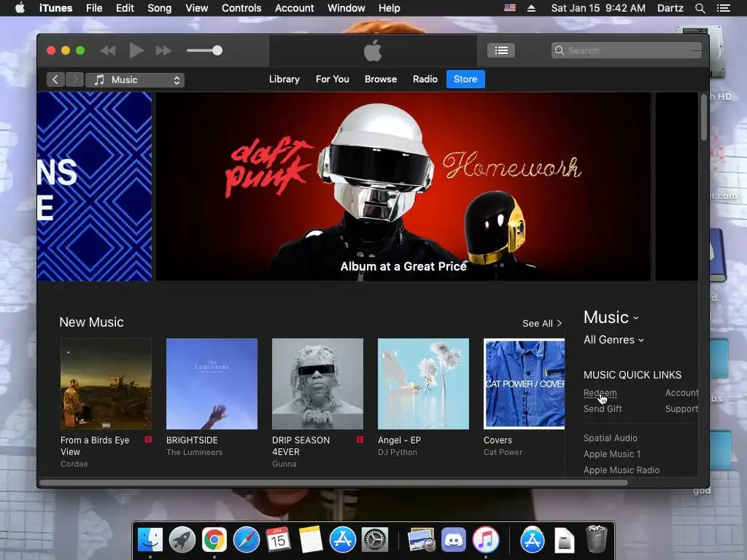This screenshot has width=747, height=560.
Task: Open the View menu
Action: (196, 8)
